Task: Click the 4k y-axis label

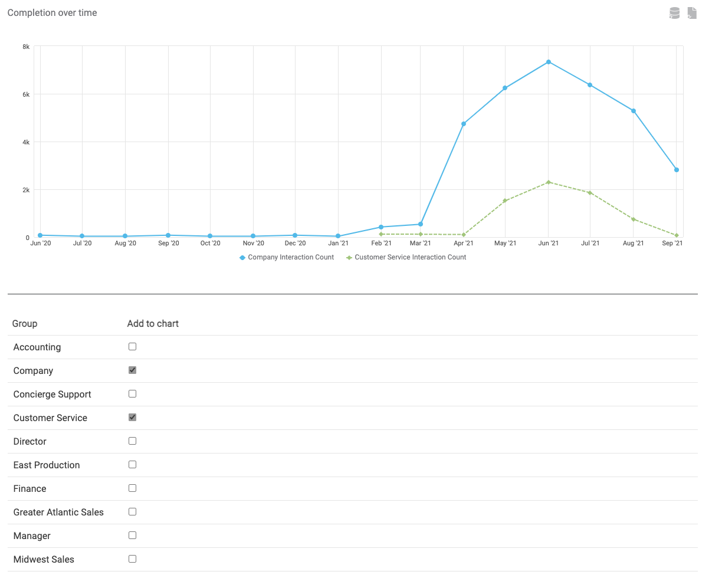Action: pos(26,142)
